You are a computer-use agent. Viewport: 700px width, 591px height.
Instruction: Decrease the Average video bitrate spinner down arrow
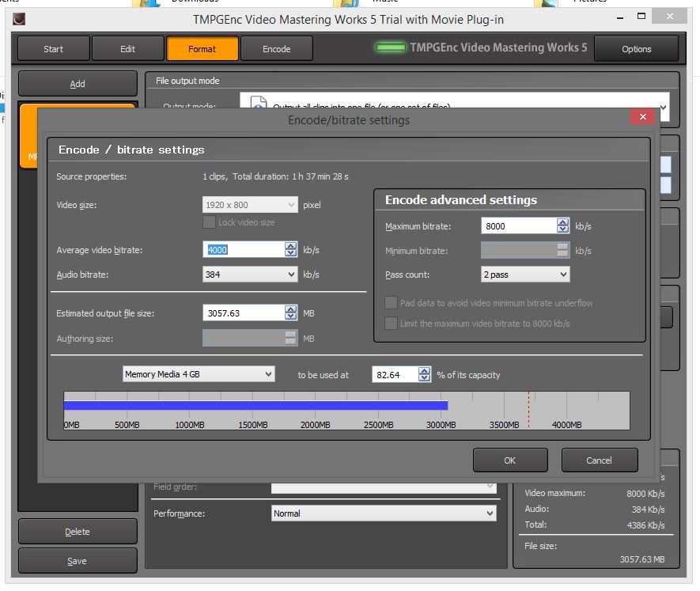point(290,253)
